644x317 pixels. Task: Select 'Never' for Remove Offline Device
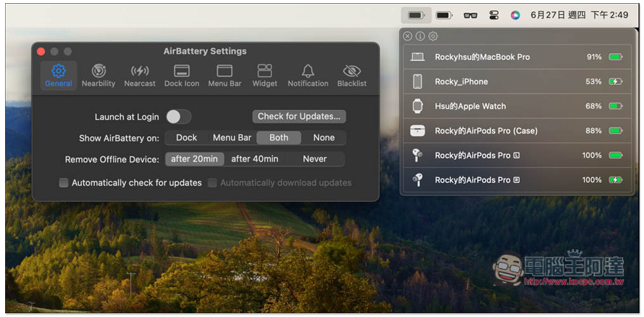click(x=315, y=159)
